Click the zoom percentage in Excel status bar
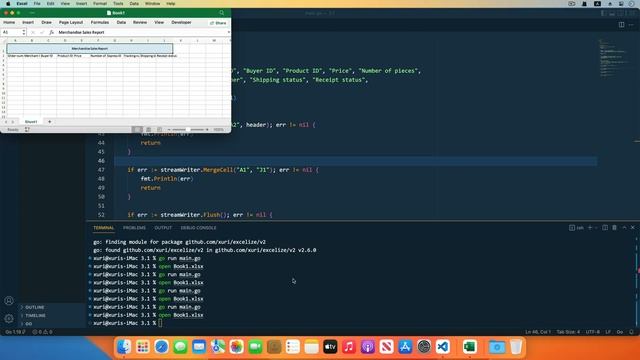This screenshot has height=360, width=640. click(218, 129)
